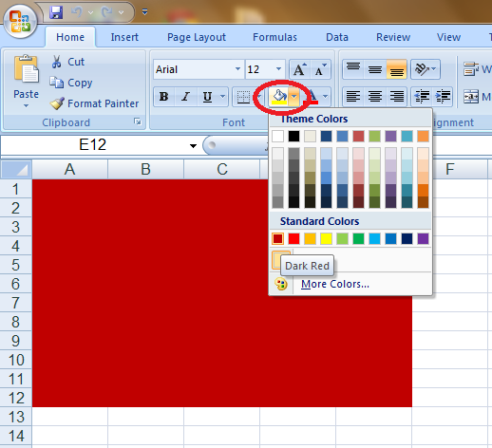Click the Save floppy disk icon
This screenshot has width=492, height=448.
point(56,12)
